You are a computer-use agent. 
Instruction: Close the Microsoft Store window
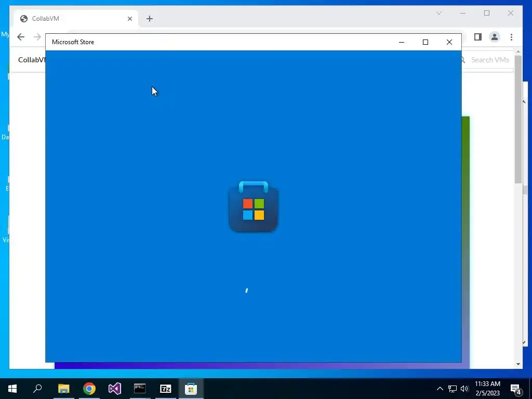tap(449, 42)
